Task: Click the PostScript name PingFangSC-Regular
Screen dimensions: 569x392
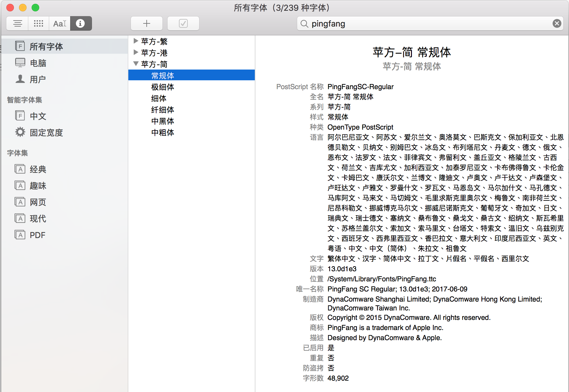Action: coord(360,87)
